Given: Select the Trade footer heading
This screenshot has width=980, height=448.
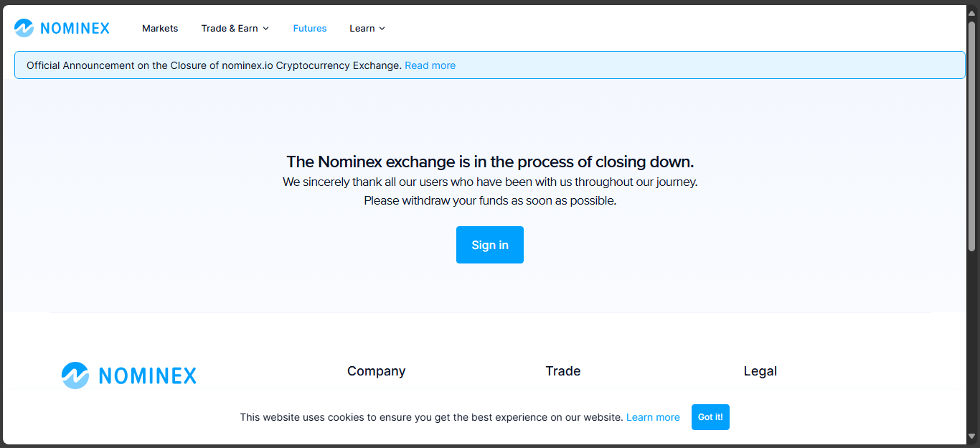Looking at the screenshot, I should pos(563,371).
